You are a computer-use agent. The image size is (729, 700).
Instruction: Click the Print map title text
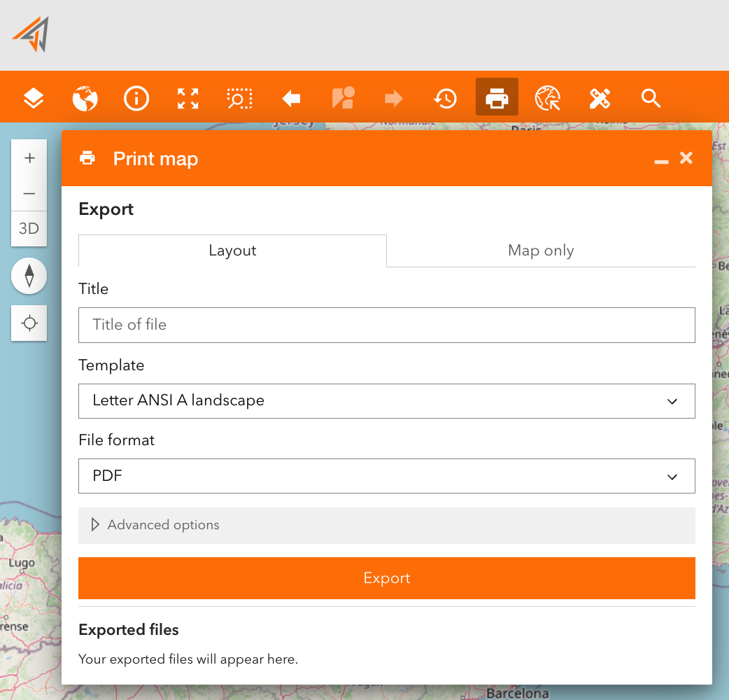[x=156, y=159]
